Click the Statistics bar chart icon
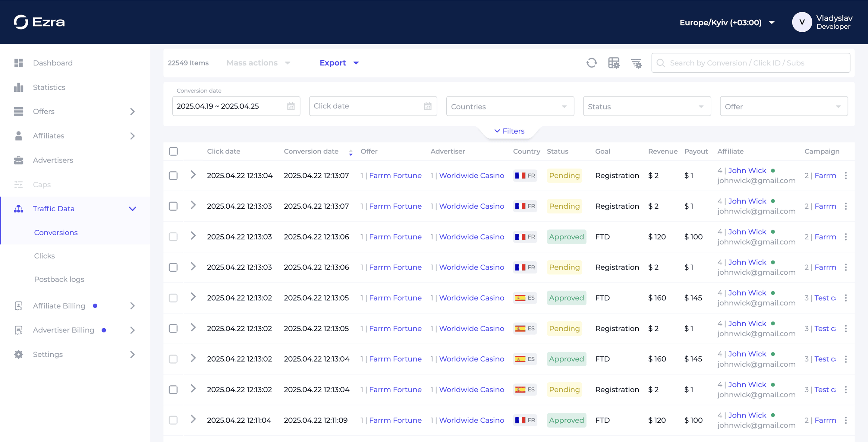The width and height of the screenshot is (868, 442). point(18,87)
